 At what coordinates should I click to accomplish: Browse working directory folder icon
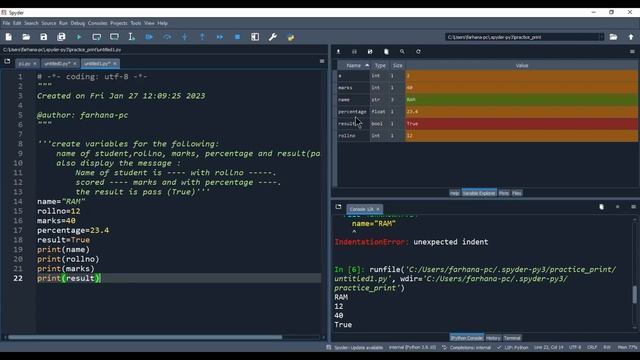pyautogui.click(x=613, y=37)
